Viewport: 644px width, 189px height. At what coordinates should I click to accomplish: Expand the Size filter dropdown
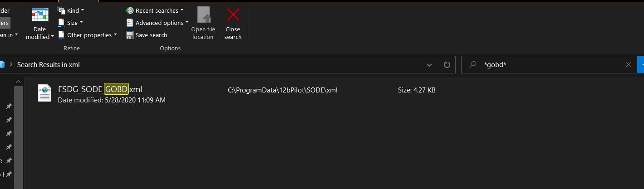point(72,23)
